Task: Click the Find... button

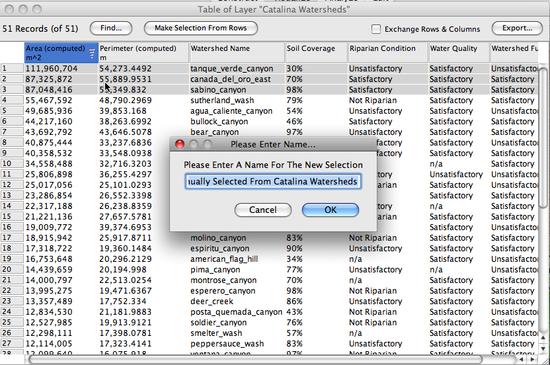Action: (x=111, y=28)
